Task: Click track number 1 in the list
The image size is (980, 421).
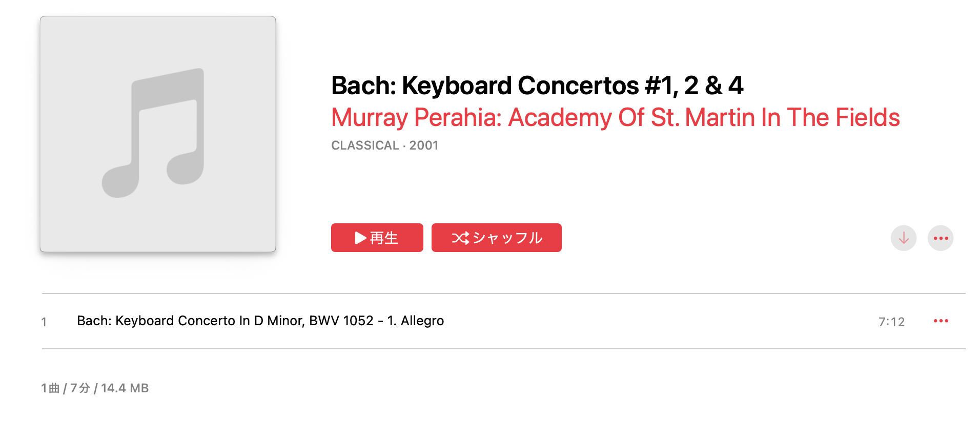Action: click(44, 322)
